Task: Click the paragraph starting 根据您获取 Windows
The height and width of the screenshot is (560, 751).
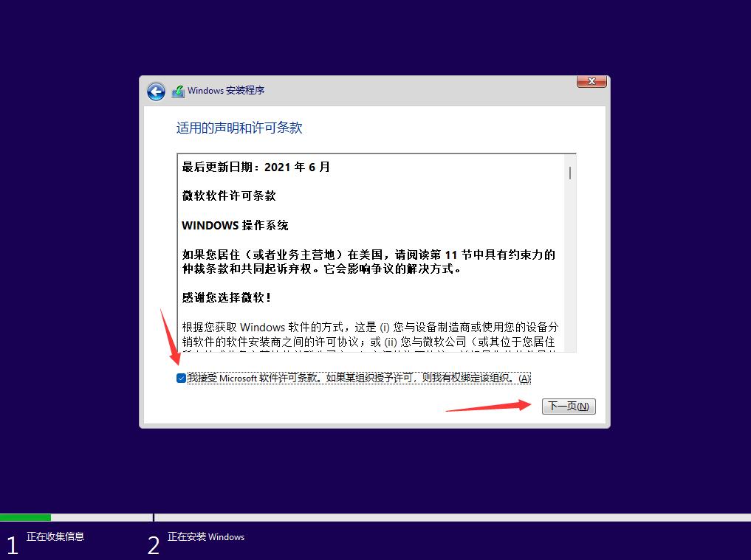Action: click(370, 337)
